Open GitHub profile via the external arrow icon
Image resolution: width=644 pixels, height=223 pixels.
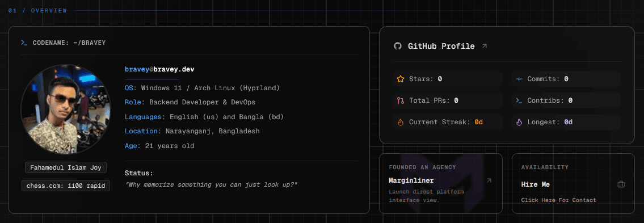tap(484, 47)
